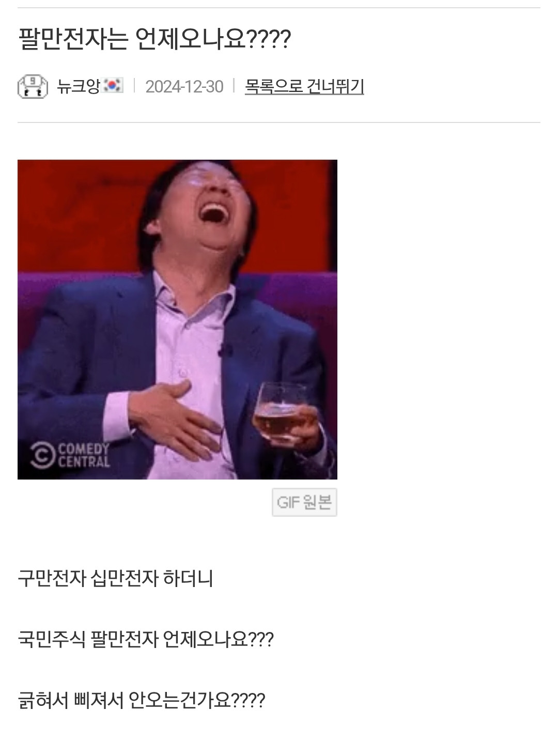Click the whiskey glass in the GIF
Viewport: 558px width, 756px height.
(276, 411)
